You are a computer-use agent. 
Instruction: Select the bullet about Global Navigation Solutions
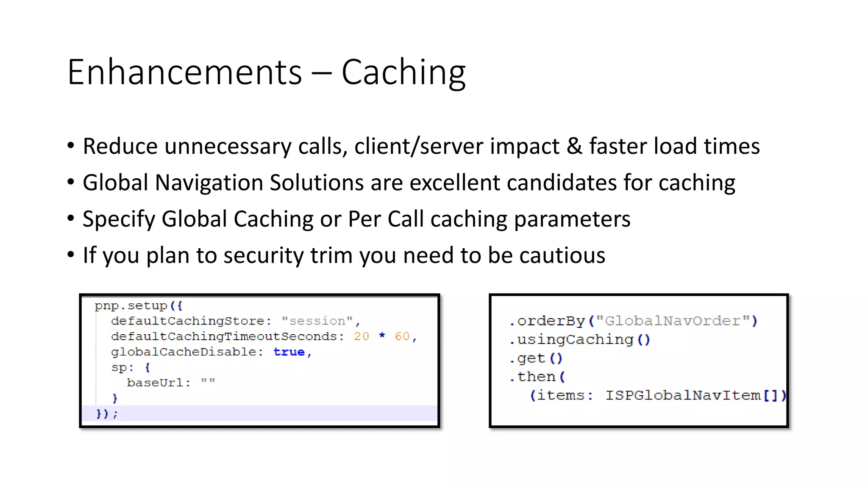tap(409, 183)
